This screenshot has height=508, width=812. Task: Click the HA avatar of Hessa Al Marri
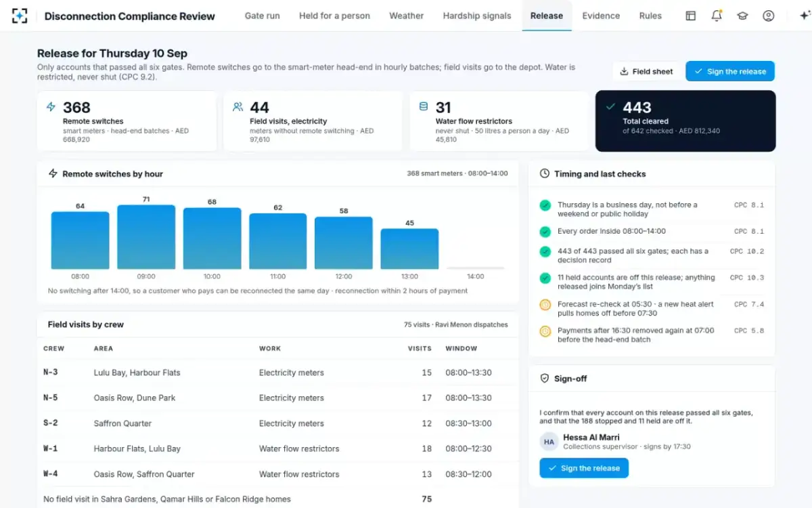pyautogui.click(x=549, y=442)
